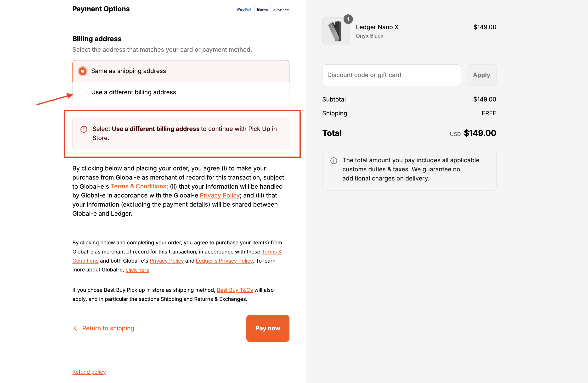This screenshot has width=588, height=383.
Task: Follow the 'click here' Global-e link
Action: tap(137, 270)
